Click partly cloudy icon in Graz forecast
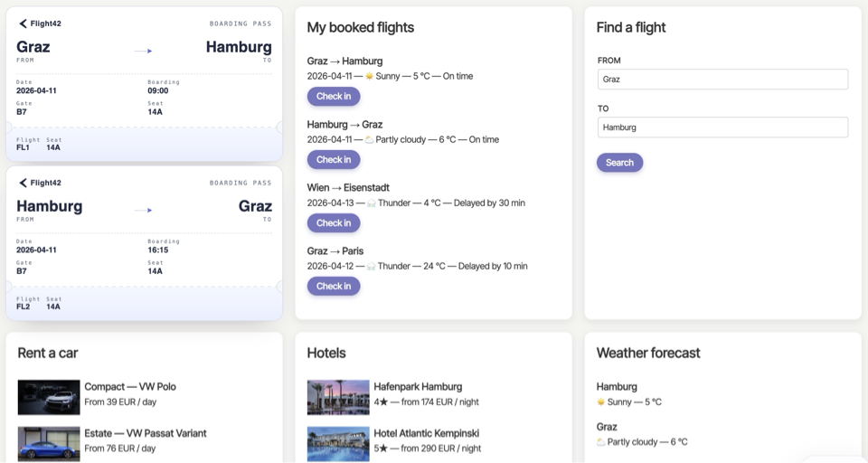The height and width of the screenshot is (463, 868). (600, 442)
